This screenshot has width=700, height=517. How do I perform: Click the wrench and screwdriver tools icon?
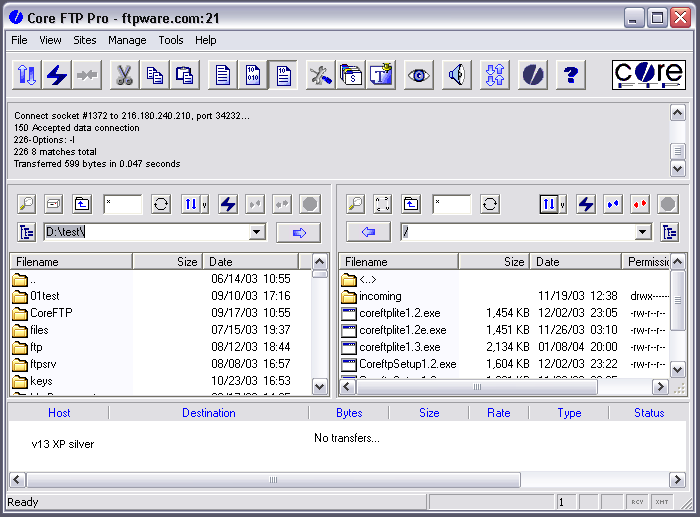click(x=321, y=75)
